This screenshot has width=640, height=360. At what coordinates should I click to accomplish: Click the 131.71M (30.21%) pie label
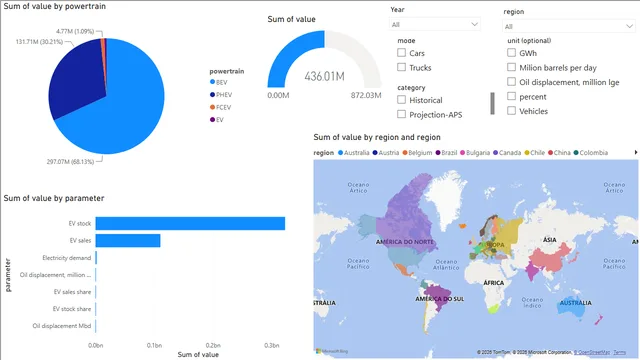click(39, 42)
